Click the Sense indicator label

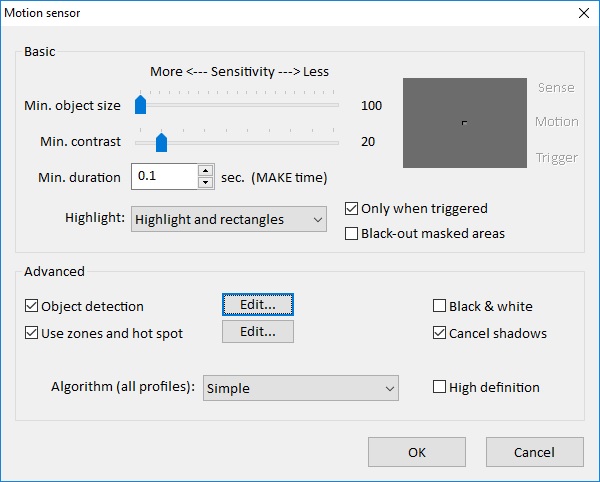click(x=556, y=88)
